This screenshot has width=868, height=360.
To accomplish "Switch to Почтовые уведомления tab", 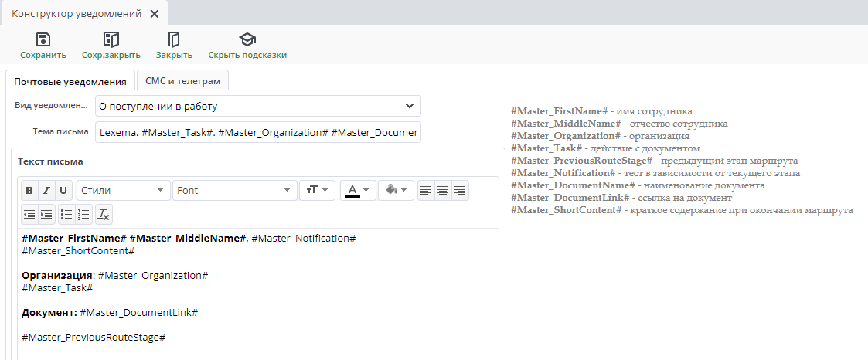I will point(70,81).
